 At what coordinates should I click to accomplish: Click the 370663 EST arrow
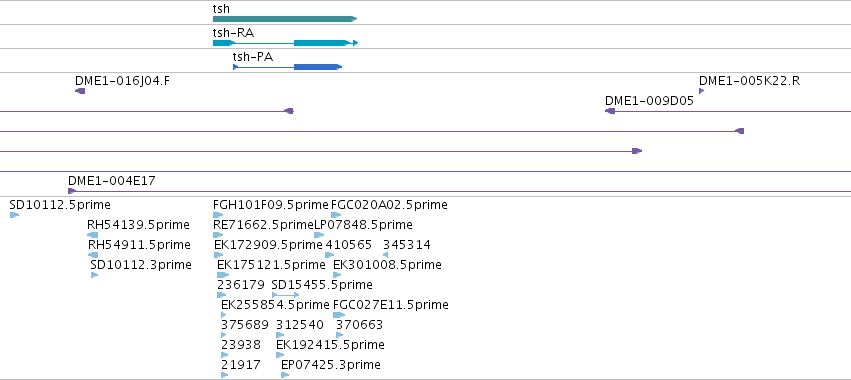tap(340, 335)
